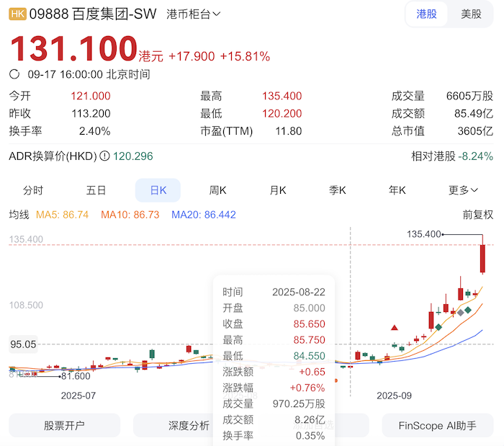Image resolution: width=504 pixels, height=446 pixels.
Task: Click the 108.500 y-axis label
Action: coord(26,305)
